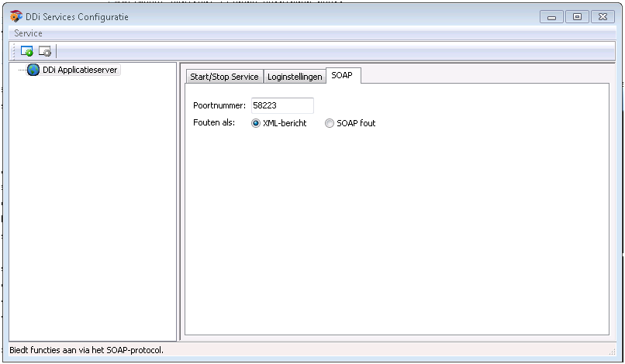Click the Fouten als label
This screenshot has width=625, height=364.
point(214,123)
